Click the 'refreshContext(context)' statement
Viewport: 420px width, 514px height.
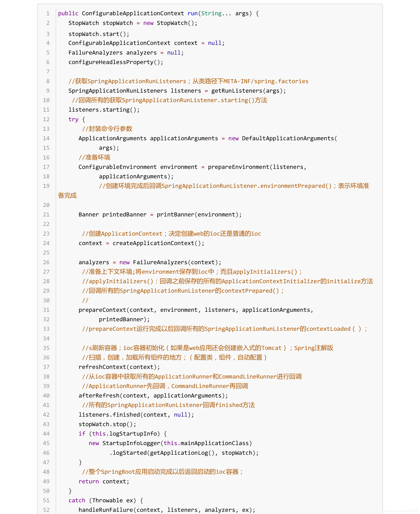coord(119,367)
